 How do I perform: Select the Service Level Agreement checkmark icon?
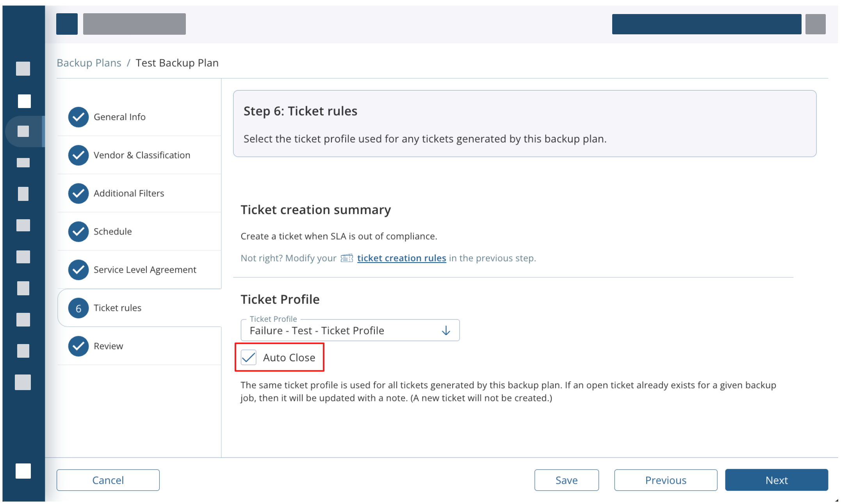[78, 270]
